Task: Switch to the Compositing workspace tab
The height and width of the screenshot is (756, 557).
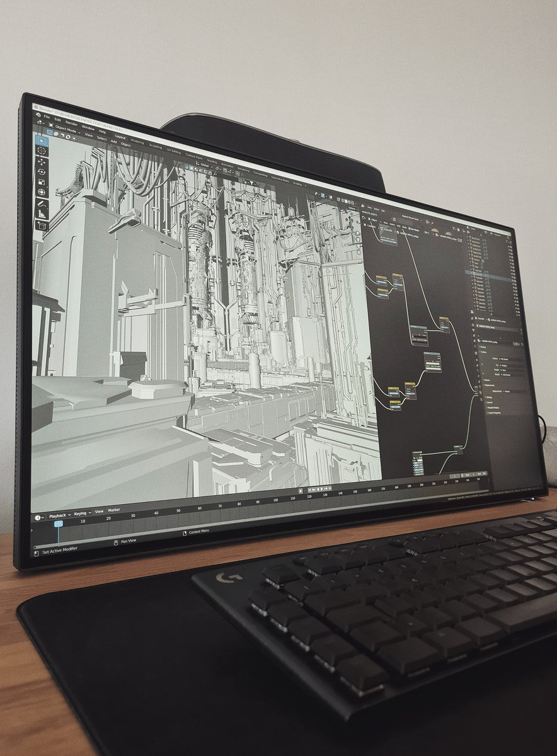Action: pos(260,174)
